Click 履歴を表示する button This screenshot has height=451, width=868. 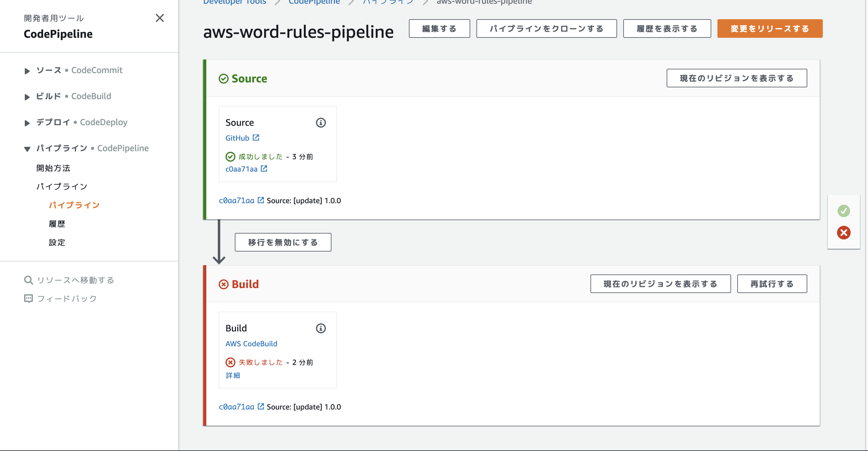[x=667, y=28]
